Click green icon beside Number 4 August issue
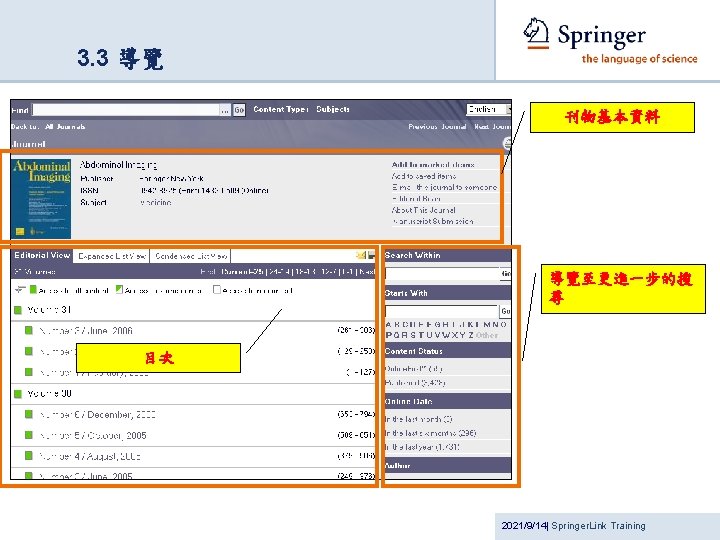The width and height of the screenshot is (720, 540). coord(28,456)
